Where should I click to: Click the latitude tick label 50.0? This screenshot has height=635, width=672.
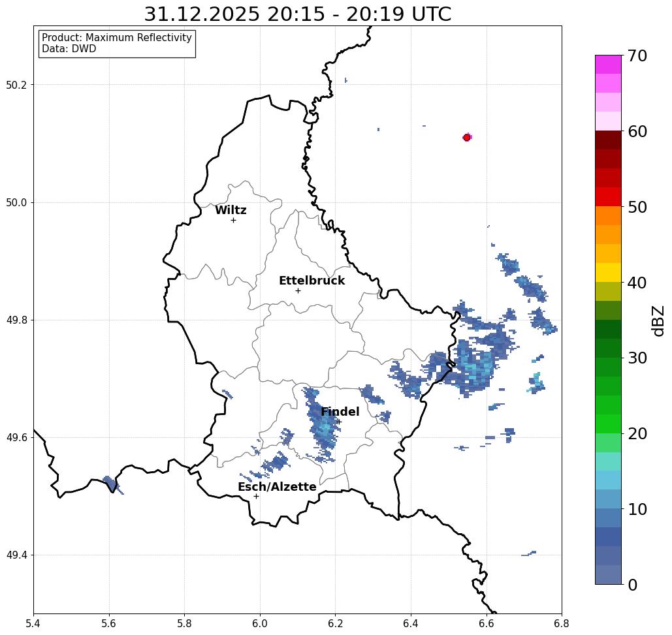click(16, 202)
